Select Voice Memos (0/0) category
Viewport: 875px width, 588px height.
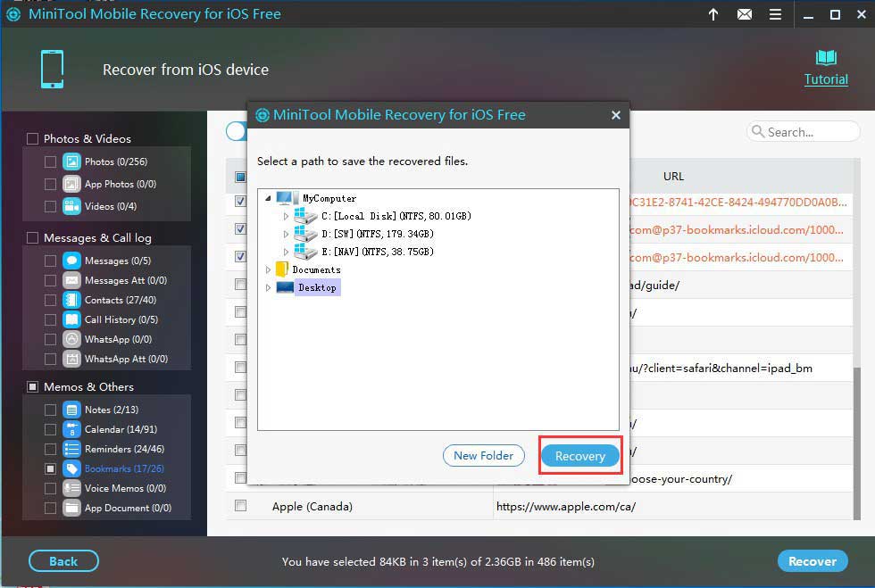pyautogui.click(x=126, y=488)
